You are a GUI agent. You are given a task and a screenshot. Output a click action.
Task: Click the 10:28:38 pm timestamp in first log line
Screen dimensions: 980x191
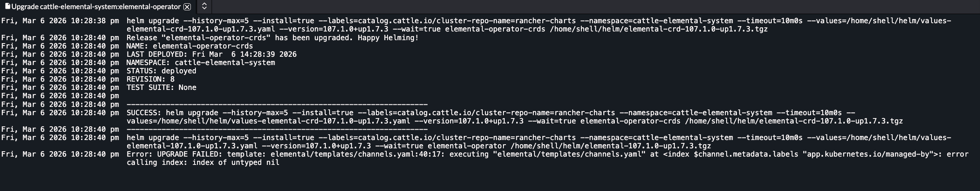[95, 21]
